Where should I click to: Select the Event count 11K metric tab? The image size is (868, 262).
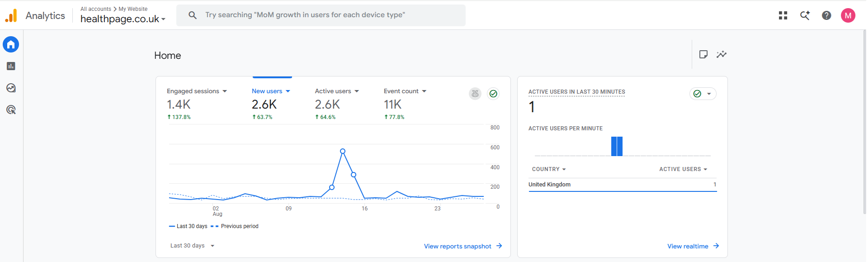pyautogui.click(x=406, y=104)
